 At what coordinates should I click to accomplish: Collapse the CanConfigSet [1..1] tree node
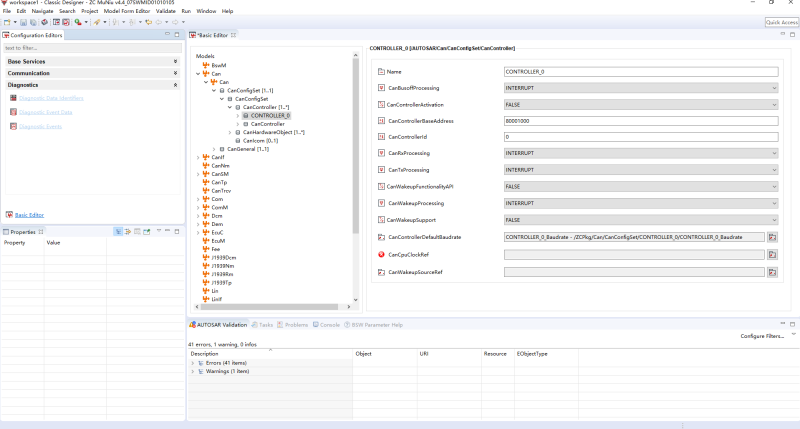(x=213, y=90)
